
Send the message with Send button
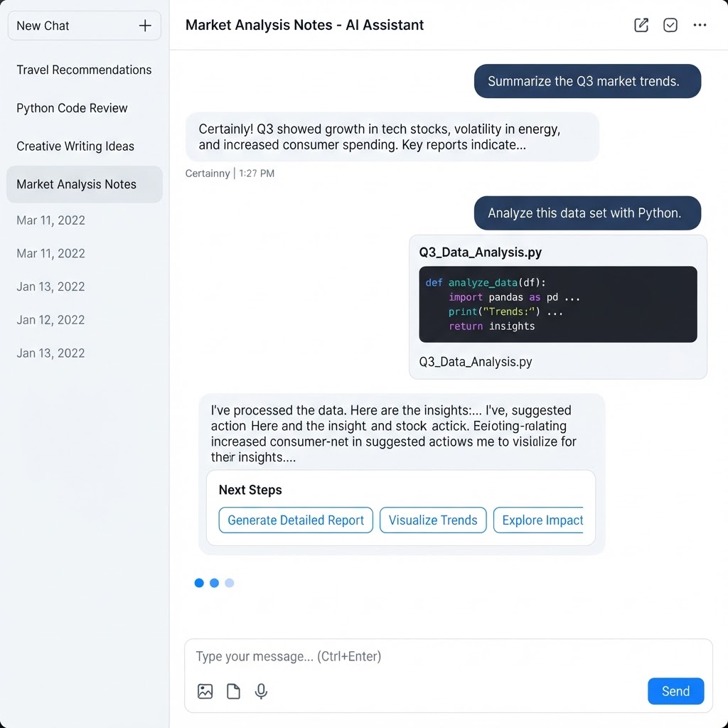[x=675, y=691]
